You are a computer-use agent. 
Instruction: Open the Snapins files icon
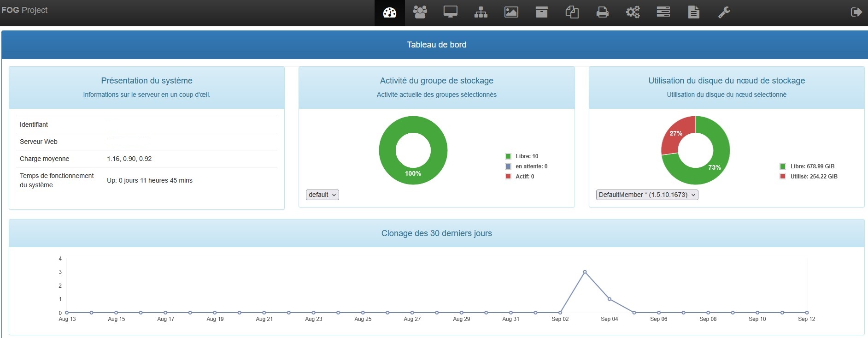(572, 12)
